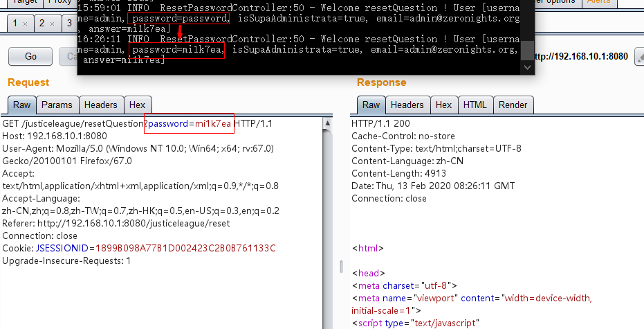Open the Headers tab in Request panel
Viewport: 644px width, 329px height.
click(x=100, y=105)
